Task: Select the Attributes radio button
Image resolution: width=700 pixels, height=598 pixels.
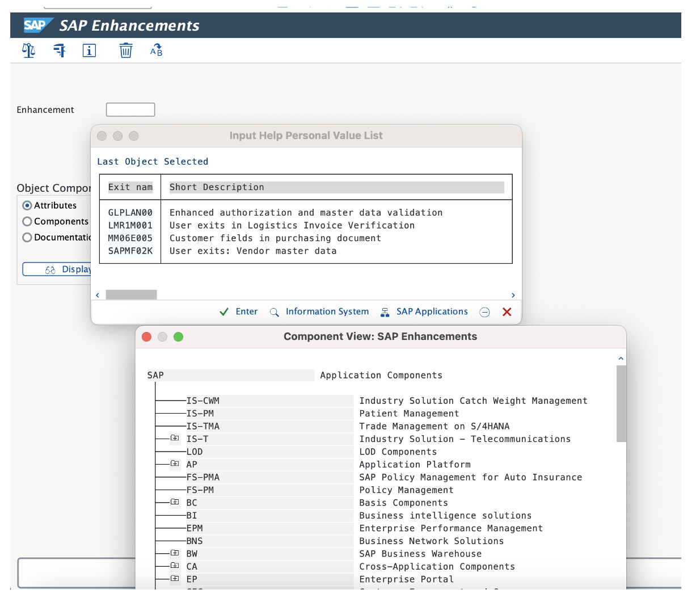Action: point(27,205)
